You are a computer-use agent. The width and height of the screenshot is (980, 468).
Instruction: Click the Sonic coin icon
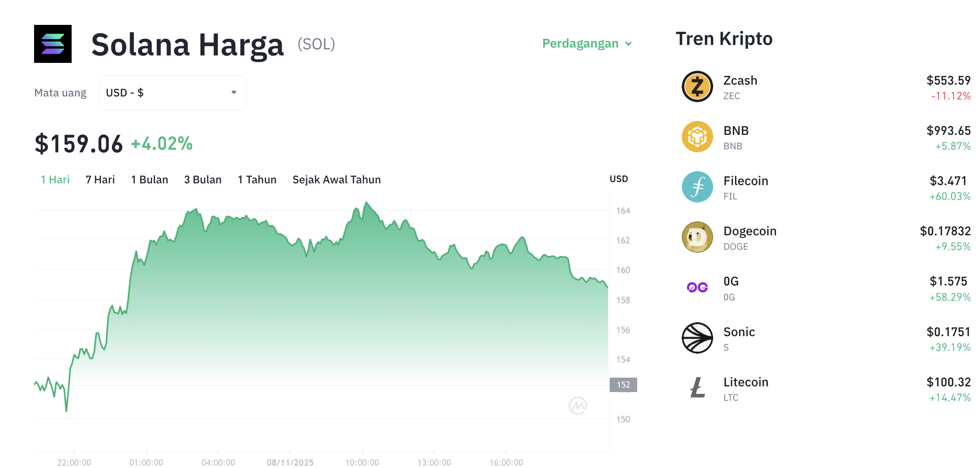[697, 337]
